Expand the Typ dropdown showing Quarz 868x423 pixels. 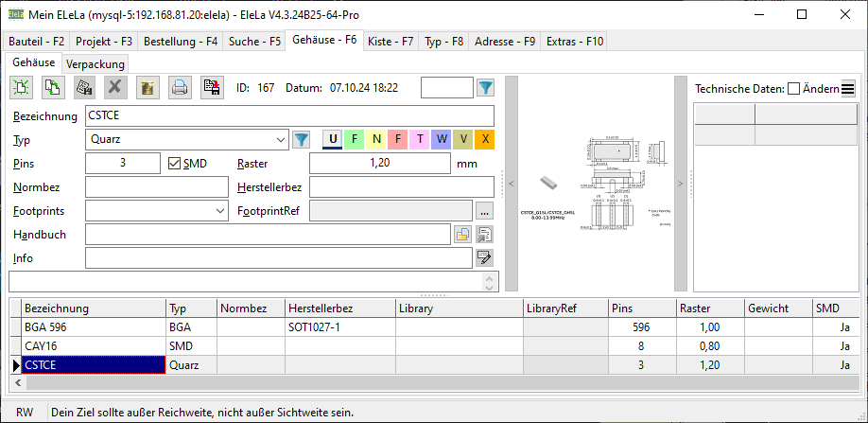[x=280, y=140]
